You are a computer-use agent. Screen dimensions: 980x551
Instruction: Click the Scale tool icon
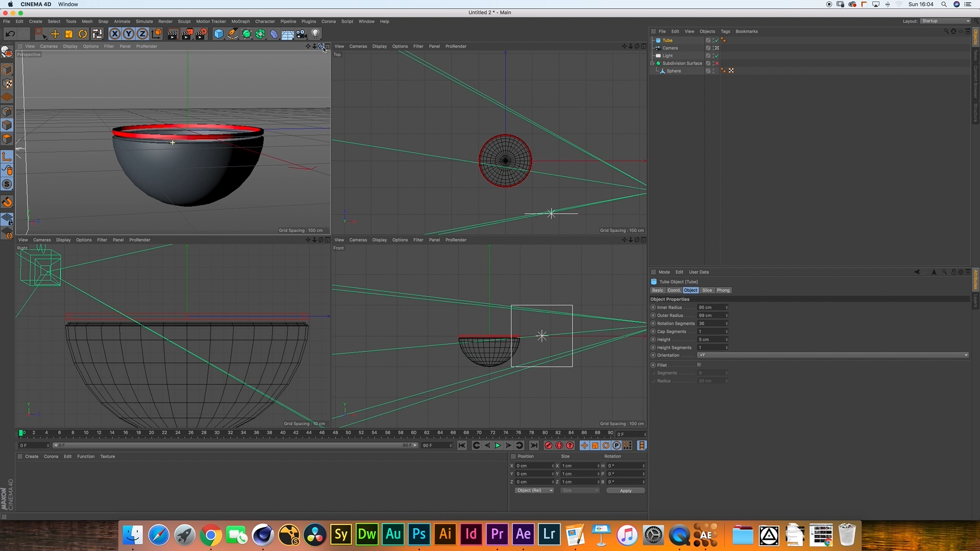click(69, 34)
